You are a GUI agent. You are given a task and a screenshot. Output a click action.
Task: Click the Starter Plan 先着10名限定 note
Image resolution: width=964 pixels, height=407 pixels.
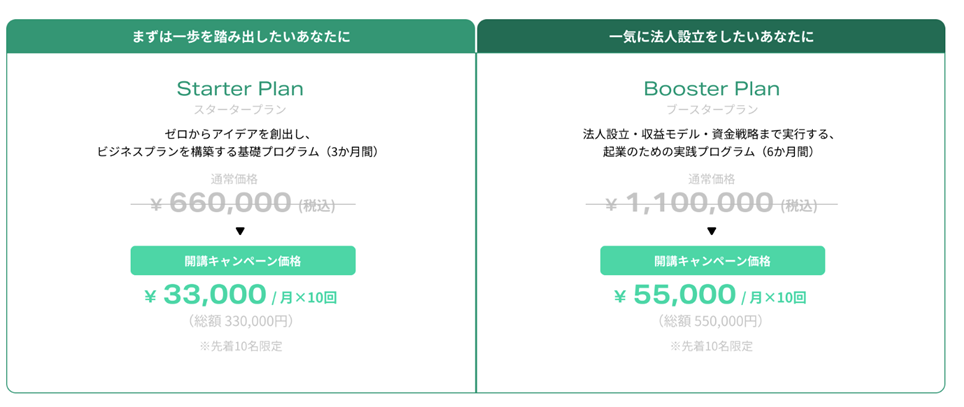point(240,346)
